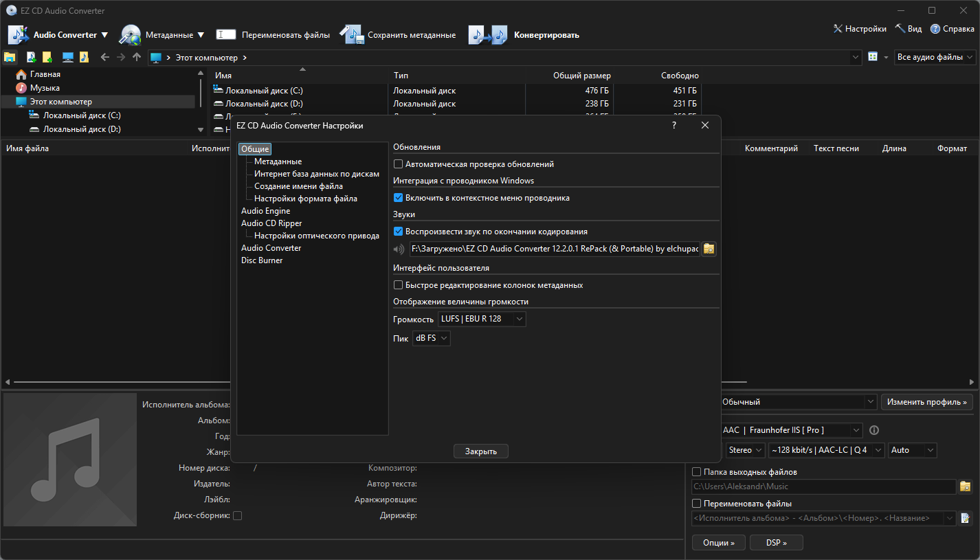Click the Изменить профиль » button
The width and height of the screenshot is (980, 560).
pyautogui.click(x=927, y=402)
